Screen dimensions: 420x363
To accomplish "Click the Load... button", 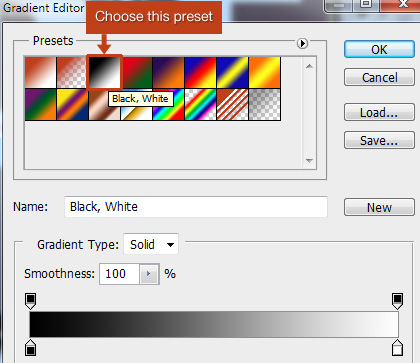I will tap(379, 112).
